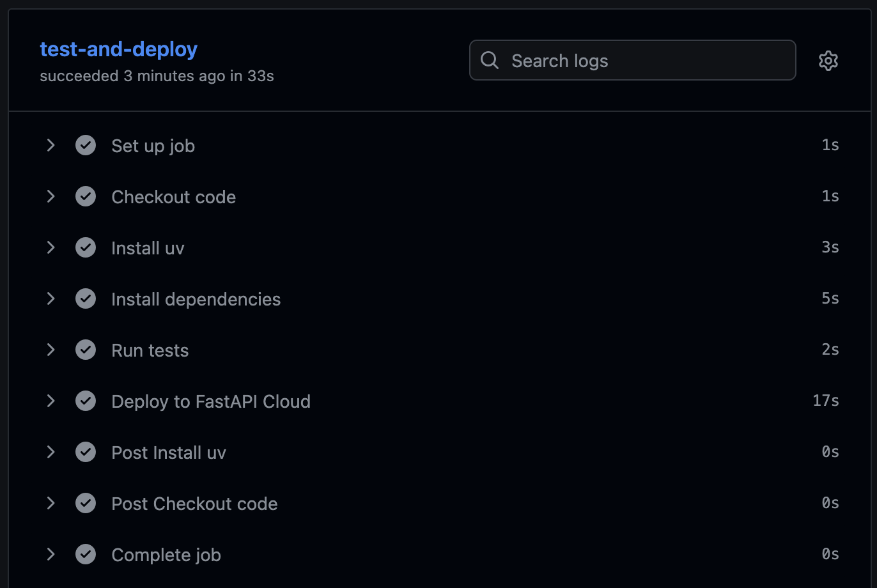Click the 'Run tests' step name
The height and width of the screenshot is (588, 877).
tap(150, 350)
